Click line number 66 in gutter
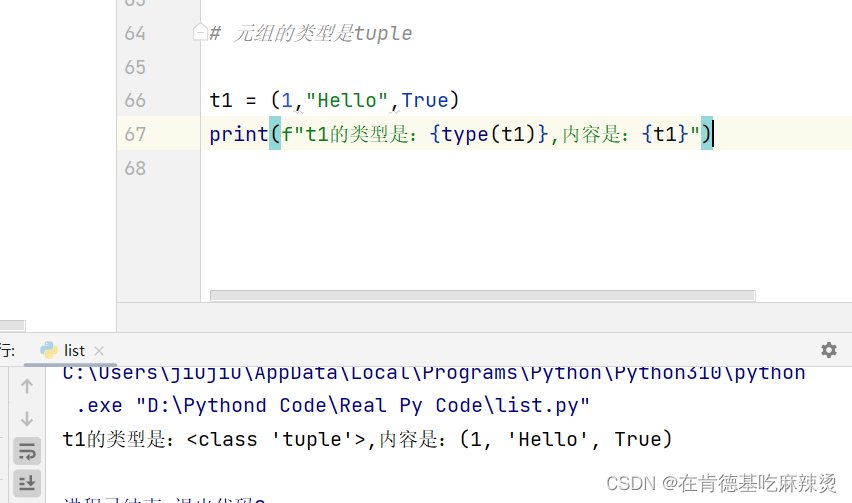This screenshot has height=503, width=852. click(x=135, y=100)
